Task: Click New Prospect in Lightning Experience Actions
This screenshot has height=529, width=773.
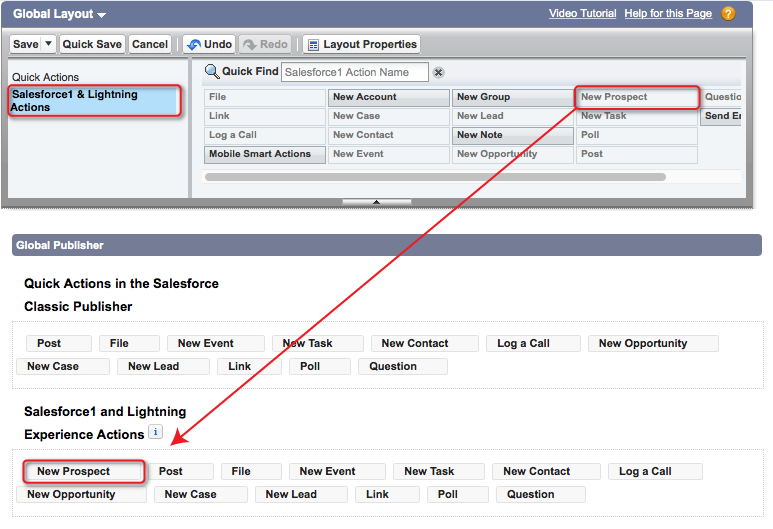Action: click(84, 471)
